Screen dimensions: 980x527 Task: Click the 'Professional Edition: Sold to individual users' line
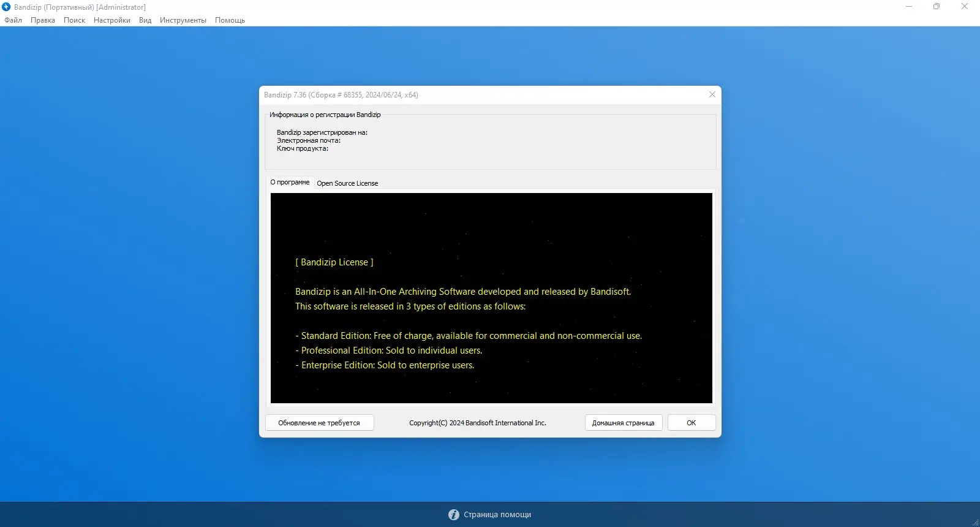pyautogui.click(x=389, y=351)
